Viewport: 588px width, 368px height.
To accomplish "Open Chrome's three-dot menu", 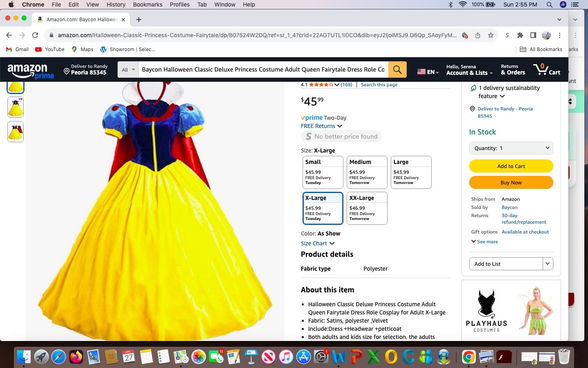I will click(x=559, y=35).
